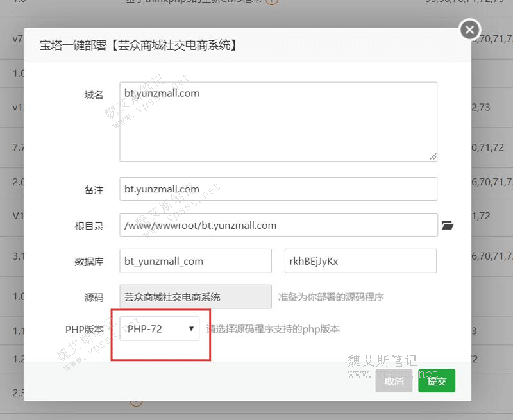This screenshot has width=513, height=420.
Task: Click the PHP版本 label
Action: click(x=84, y=329)
